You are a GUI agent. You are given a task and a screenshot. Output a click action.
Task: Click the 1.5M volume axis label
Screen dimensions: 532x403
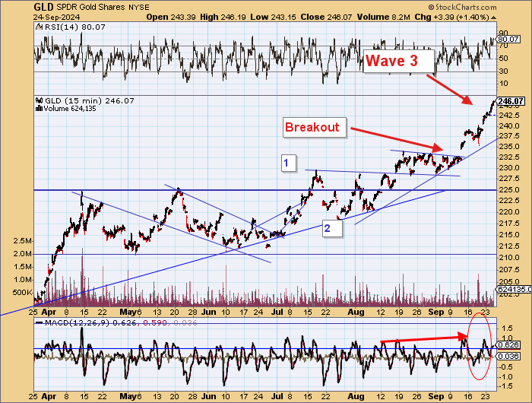coord(22,267)
